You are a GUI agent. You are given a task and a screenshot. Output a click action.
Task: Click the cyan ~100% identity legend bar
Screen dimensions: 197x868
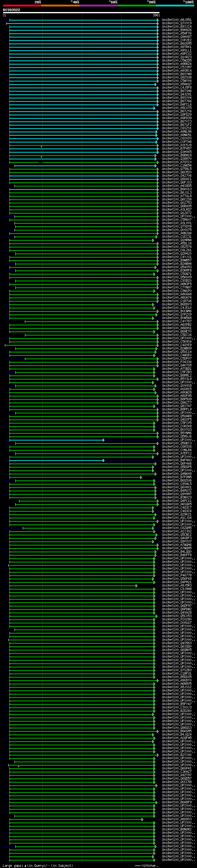175,6
